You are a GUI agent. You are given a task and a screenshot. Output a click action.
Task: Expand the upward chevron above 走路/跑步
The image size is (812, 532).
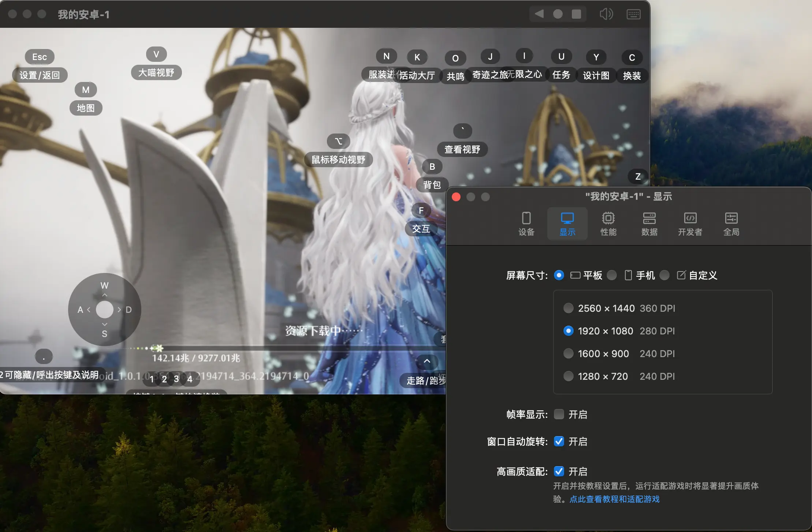pos(427,361)
